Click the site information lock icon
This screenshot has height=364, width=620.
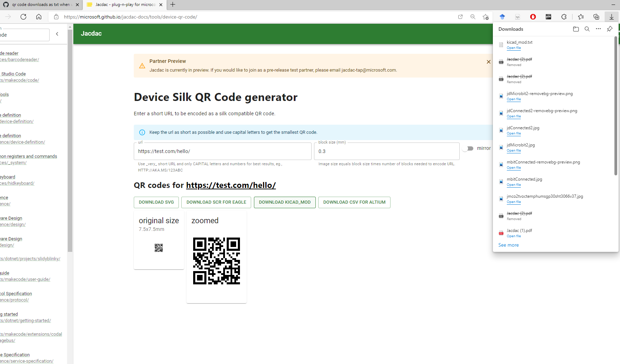(x=56, y=16)
